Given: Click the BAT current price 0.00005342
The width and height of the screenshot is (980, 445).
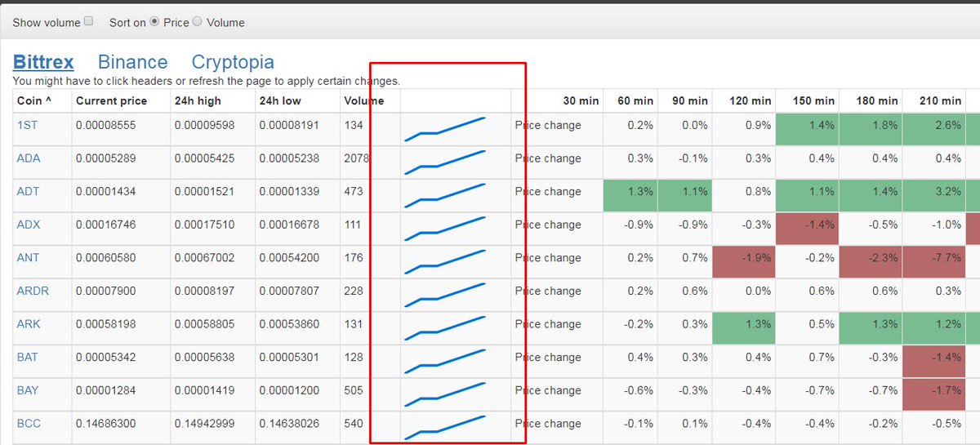Looking at the screenshot, I should (106, 357).
